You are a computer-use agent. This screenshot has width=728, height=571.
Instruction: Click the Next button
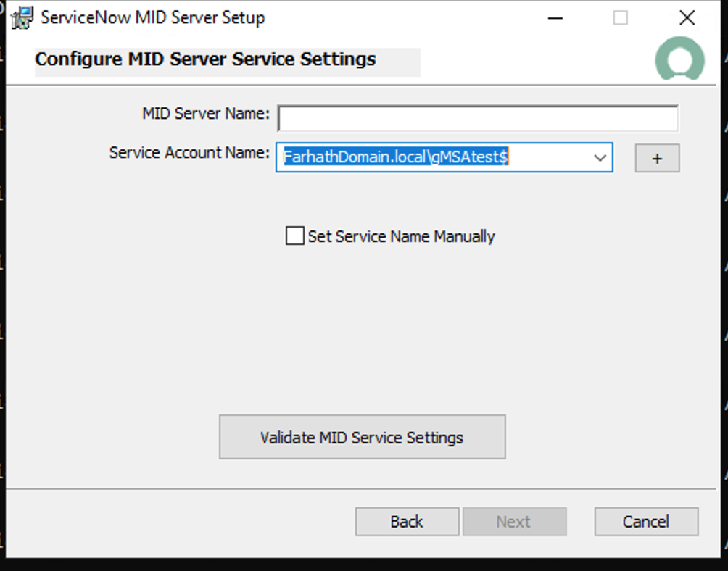(514, 522)
